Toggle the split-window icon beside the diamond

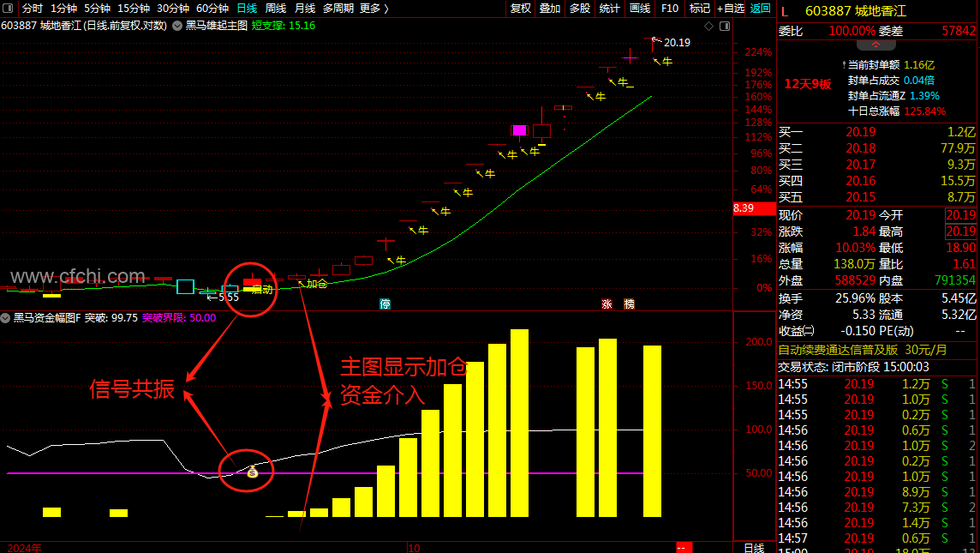click(x=725, y=27)
